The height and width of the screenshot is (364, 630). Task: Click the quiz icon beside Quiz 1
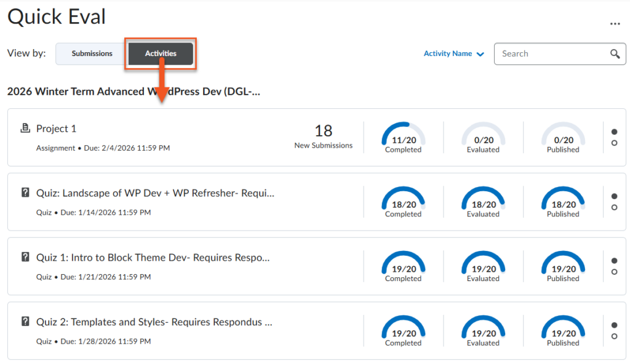pos(25,258)
